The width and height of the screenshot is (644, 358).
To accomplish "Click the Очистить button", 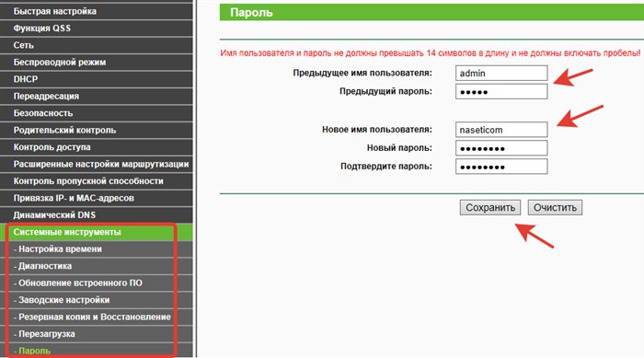I will [x=555, y=208].
